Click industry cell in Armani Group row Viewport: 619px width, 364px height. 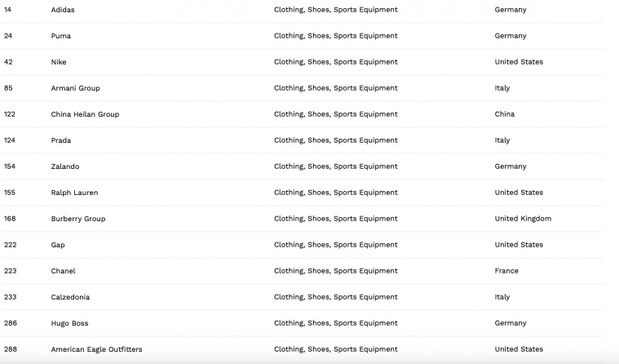coord(336,88)
